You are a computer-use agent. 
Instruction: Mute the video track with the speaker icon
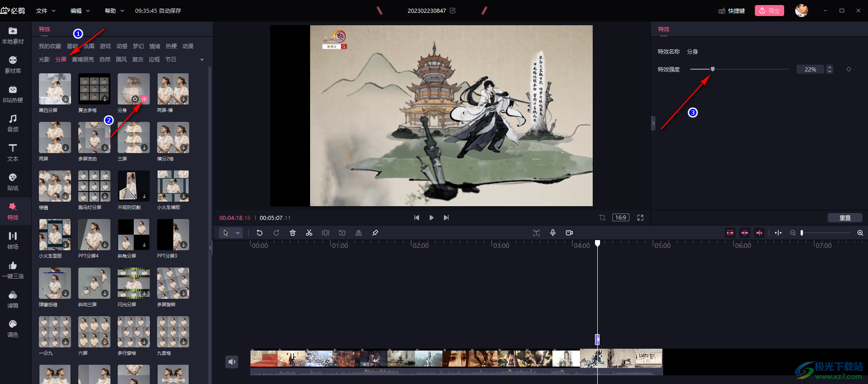(x=232, y=362)
